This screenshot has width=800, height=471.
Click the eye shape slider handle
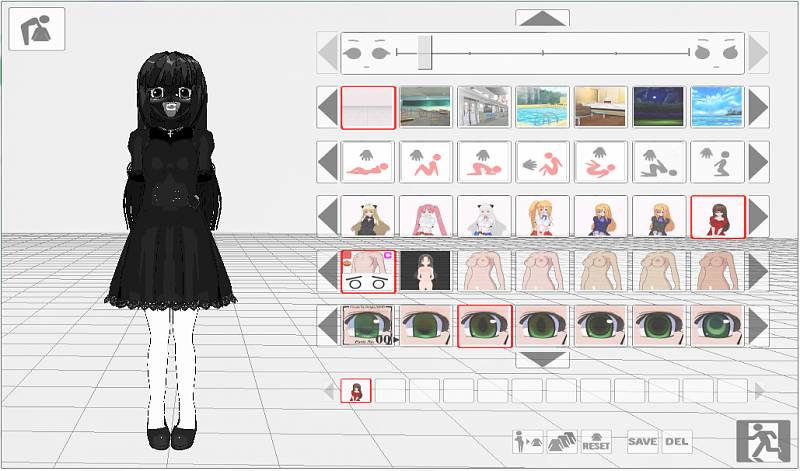point(425,52)
